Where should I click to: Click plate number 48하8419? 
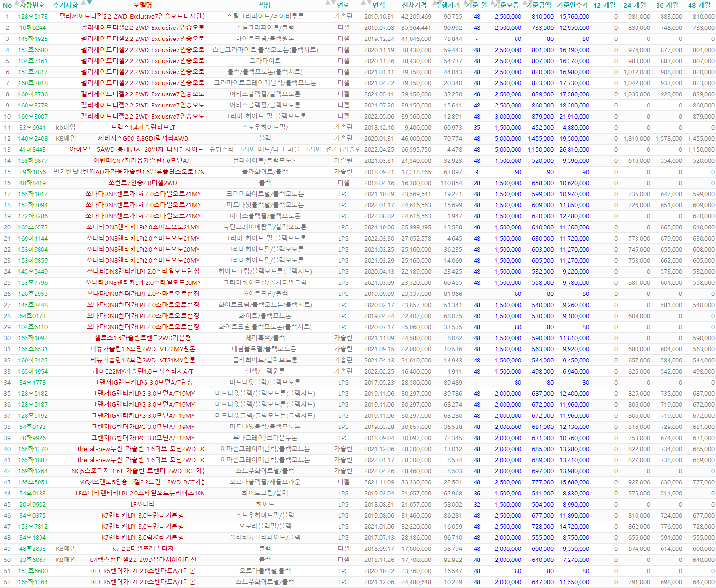(x=33, y=183)
